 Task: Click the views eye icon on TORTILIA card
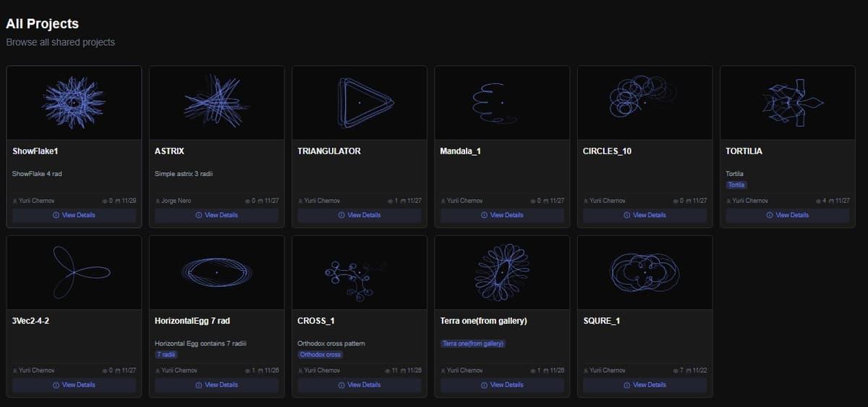tap(818, 201)
